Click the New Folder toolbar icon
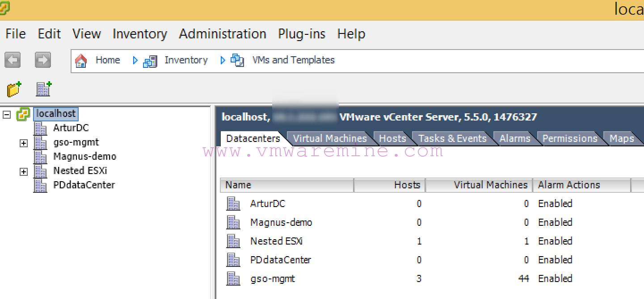Viewport: 644px width, 299px height. 14,89
